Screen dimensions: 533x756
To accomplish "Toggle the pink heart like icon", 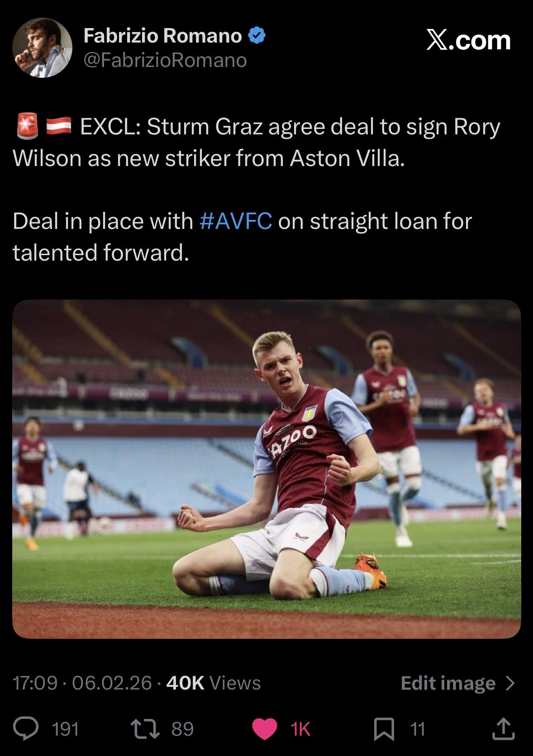I will pyautogui.click(x=264, y=729).
